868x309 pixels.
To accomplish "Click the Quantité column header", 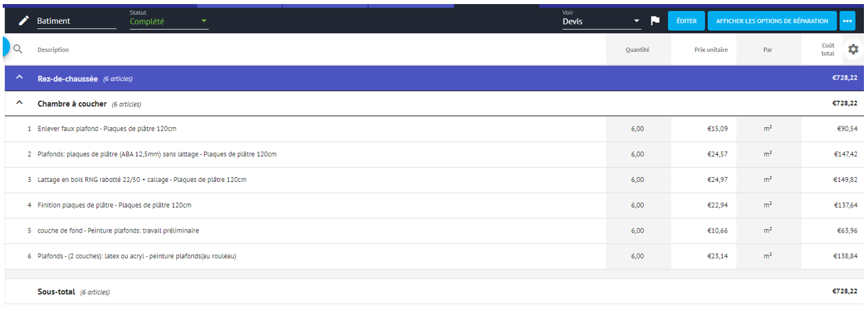I will coord(637,50).
